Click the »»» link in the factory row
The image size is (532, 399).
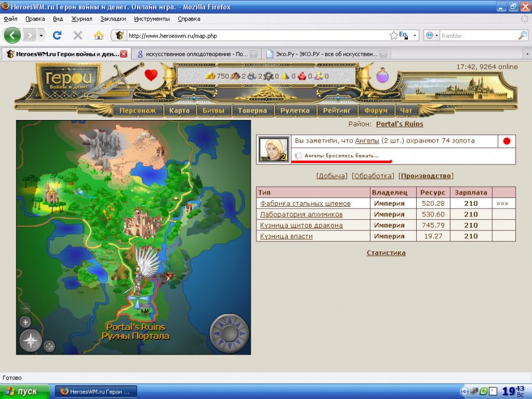pos(502,203)
